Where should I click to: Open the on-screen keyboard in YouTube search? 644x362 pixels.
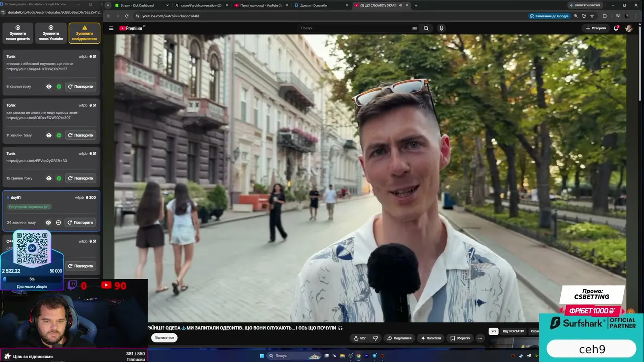coord(414,28)
